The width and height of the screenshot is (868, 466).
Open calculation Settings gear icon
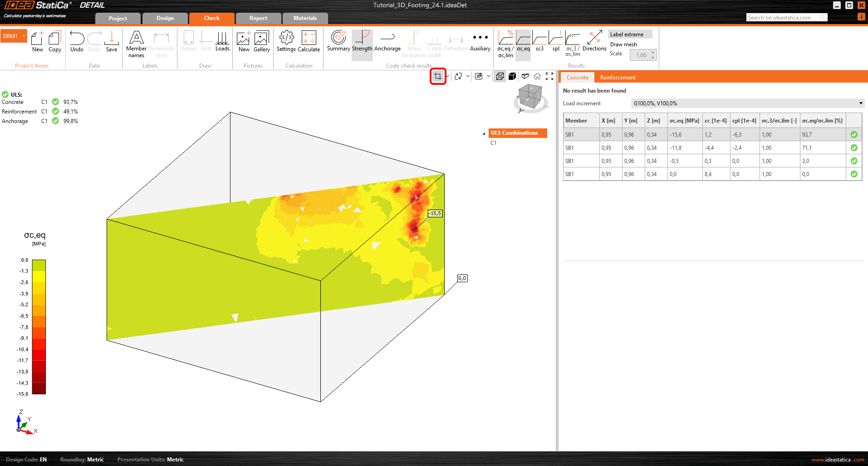(286, 41)
